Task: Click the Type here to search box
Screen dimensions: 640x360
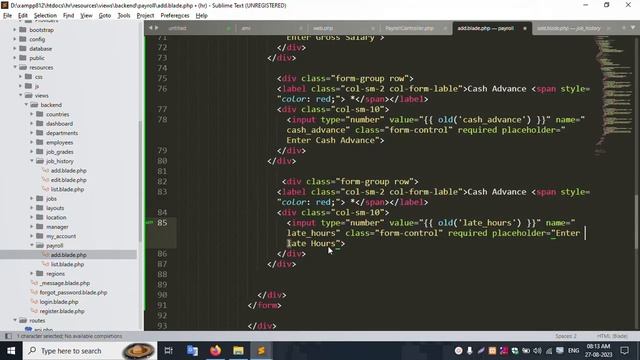Action: click(89, 351)
